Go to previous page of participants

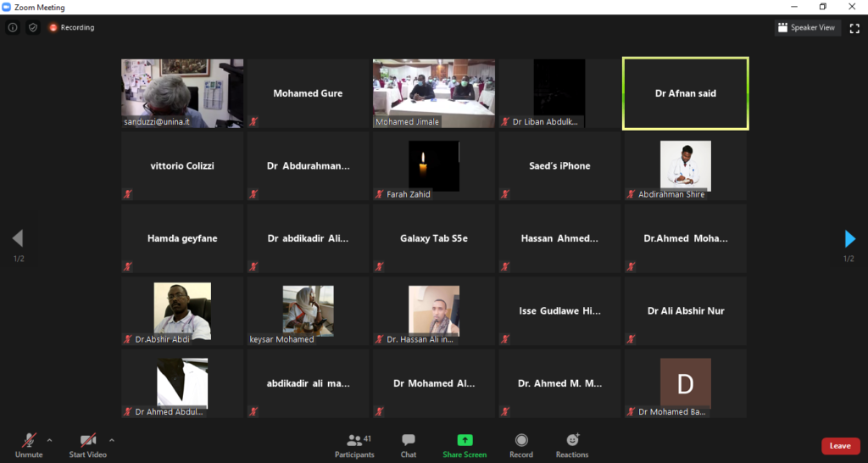pyautogui.click(x=18, y=238)
